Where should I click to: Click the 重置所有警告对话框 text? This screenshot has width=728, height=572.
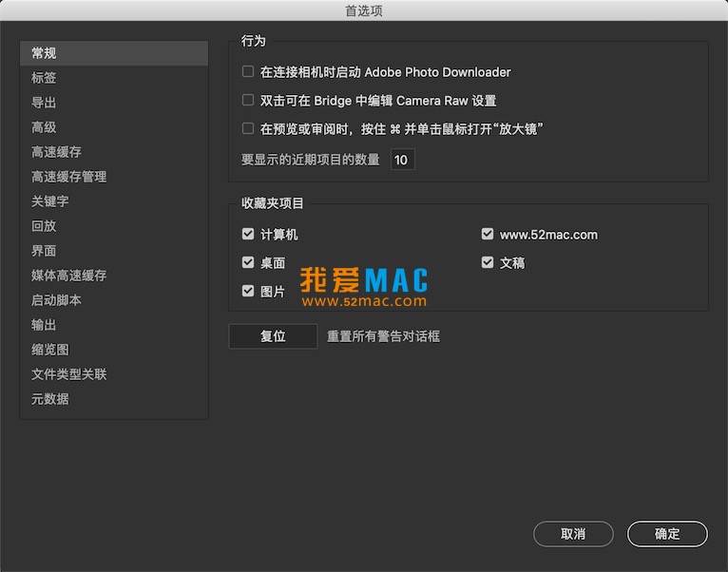coord(384,336)
